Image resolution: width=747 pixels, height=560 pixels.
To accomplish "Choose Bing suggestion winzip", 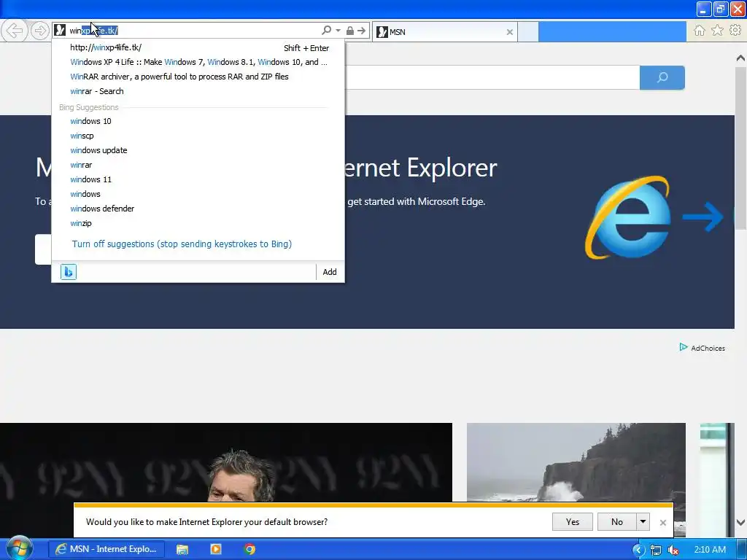I will click(x=198, y=223).
